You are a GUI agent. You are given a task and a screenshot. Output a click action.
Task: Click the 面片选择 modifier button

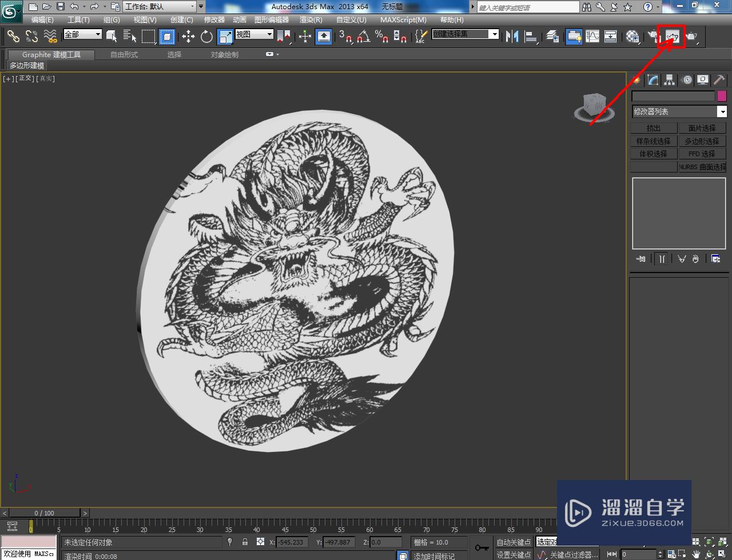(702, 128)
